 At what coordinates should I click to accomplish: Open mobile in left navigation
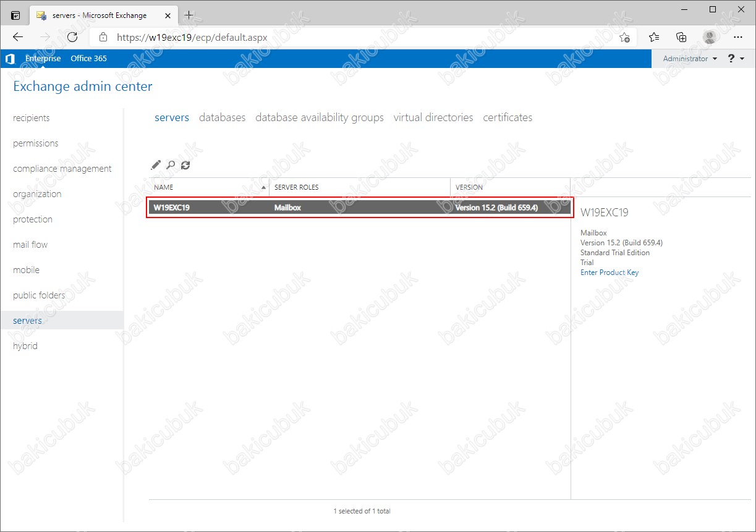coord(26,270)
